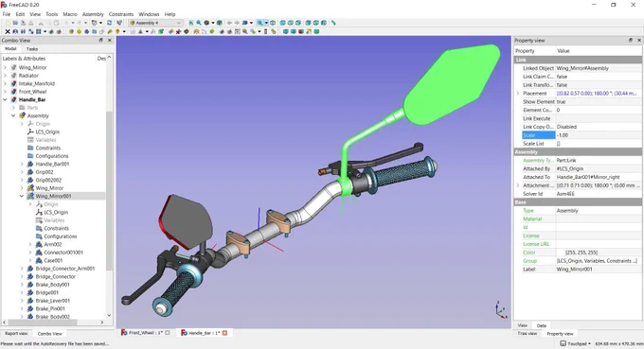Toggle the bounding box view icon
The width and height of the screenshot is (644, 349).
(220, 23)
